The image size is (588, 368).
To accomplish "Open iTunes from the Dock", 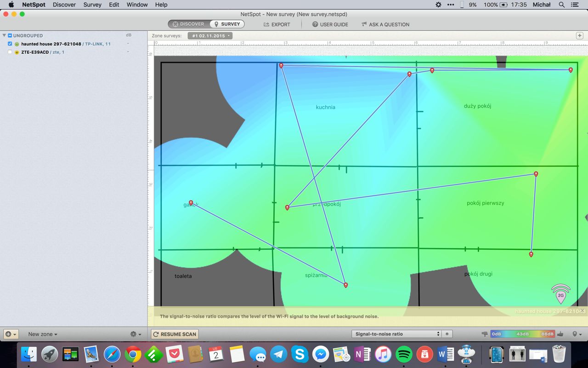I will click(x=383, y=354).
